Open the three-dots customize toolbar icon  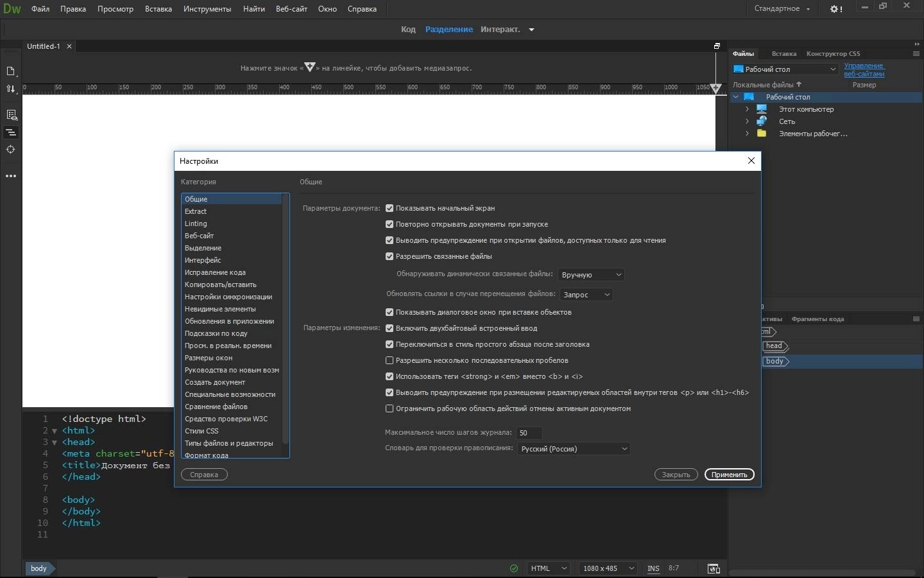(x=11, y=176)
